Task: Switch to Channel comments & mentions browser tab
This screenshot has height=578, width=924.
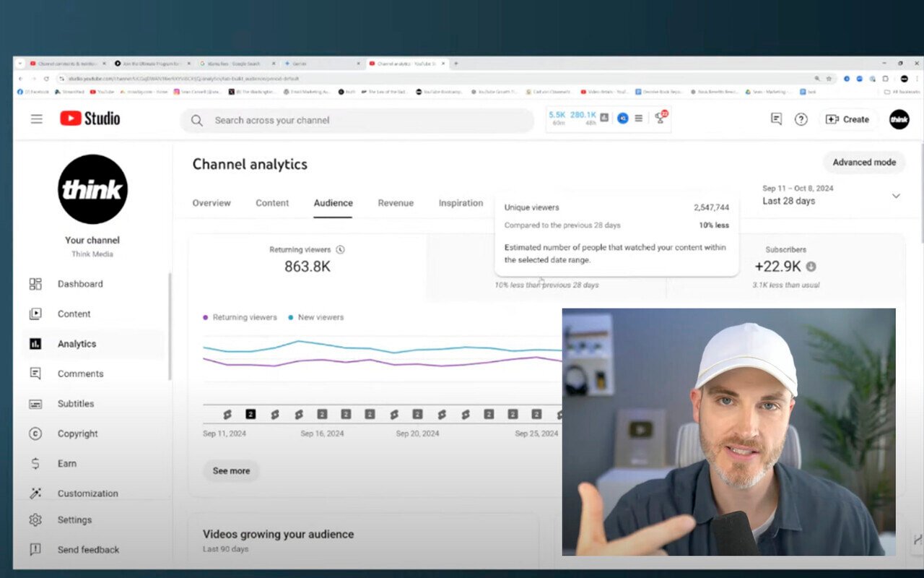Action: pos(67,64)
